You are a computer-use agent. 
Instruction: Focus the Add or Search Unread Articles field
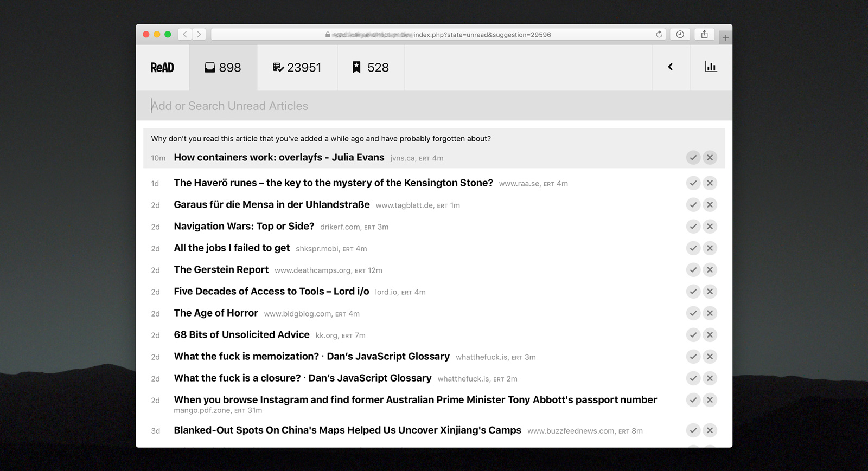434,106
